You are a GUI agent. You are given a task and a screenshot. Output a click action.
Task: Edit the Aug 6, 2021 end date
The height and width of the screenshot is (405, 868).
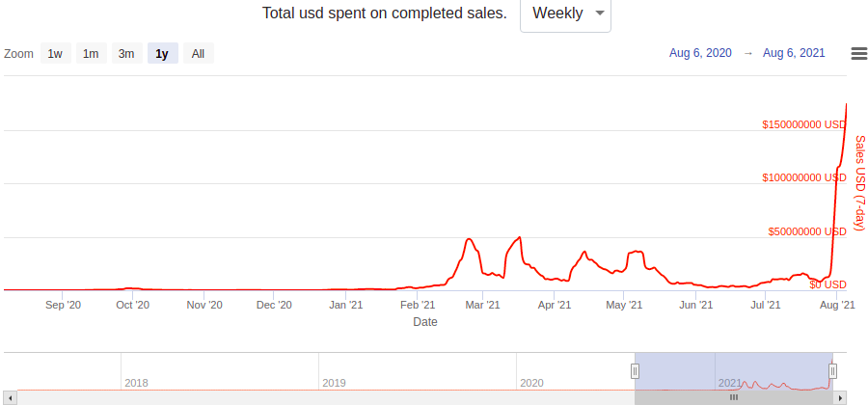tap(794, 54)
